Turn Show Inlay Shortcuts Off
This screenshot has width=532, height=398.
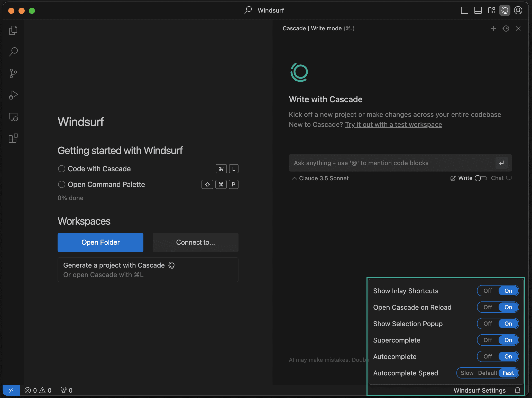coord(488,291)
